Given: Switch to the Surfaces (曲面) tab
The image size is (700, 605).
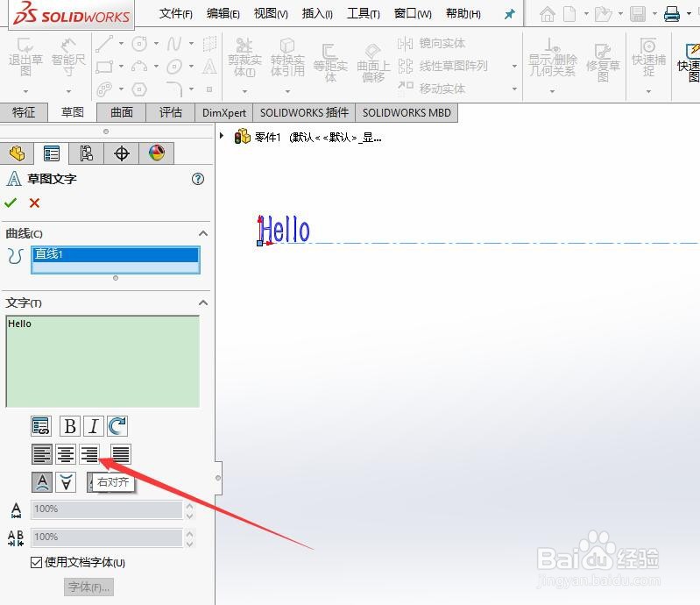Looking at the screenshot, I should 122,112.
